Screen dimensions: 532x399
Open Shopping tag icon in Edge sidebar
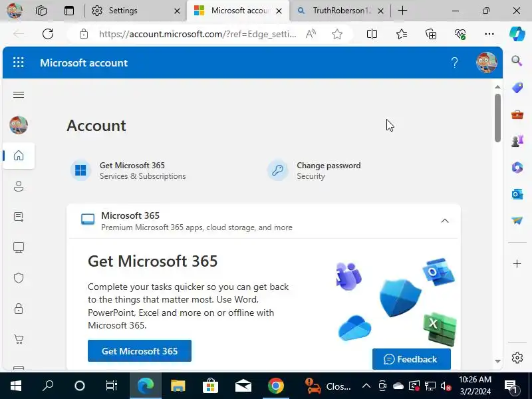tap(517, 88)
